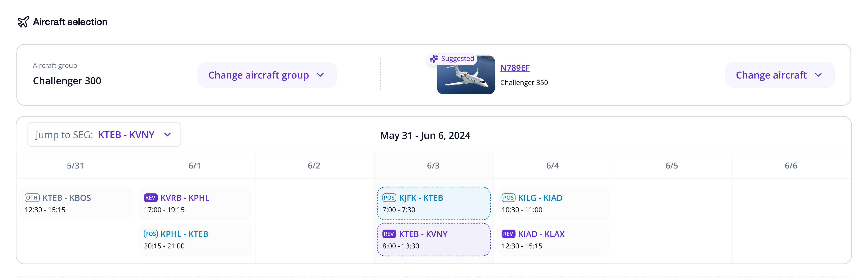Open the N789EF aircraft link

click(x=515, y=68)
